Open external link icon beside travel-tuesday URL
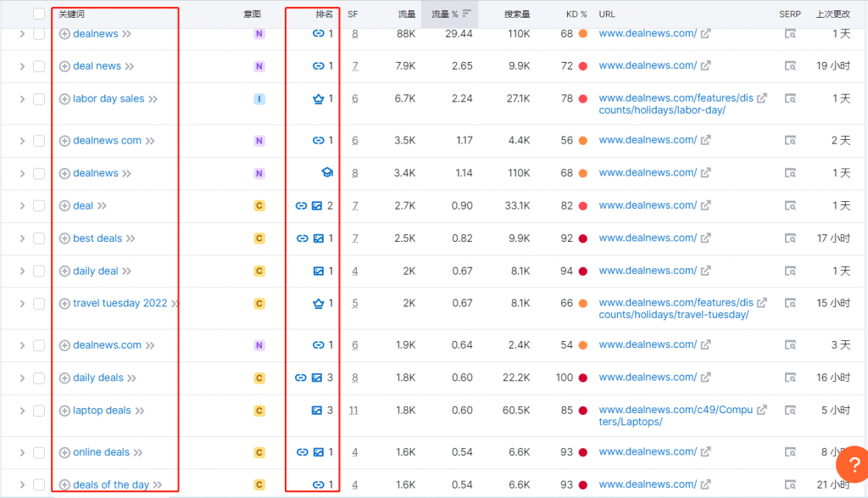Image resolution: width=868 pixels, height=498 pixels. point(762,303)
